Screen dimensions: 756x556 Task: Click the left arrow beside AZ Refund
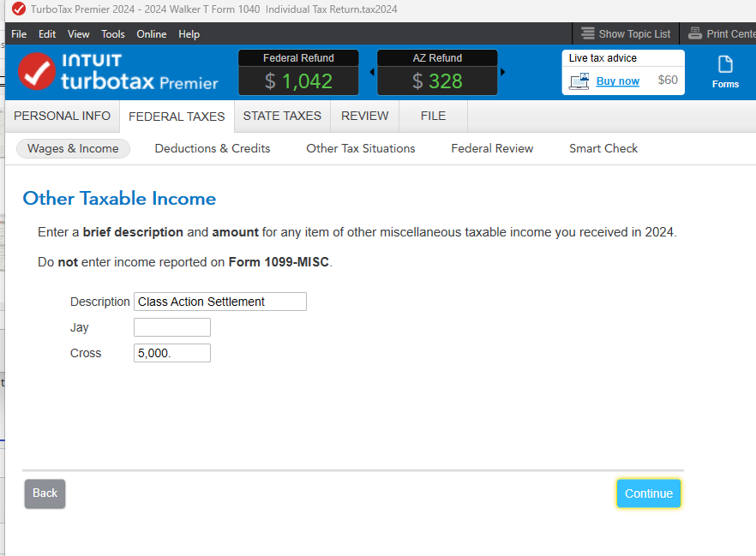pyautogui.click(x=372, y=72)
